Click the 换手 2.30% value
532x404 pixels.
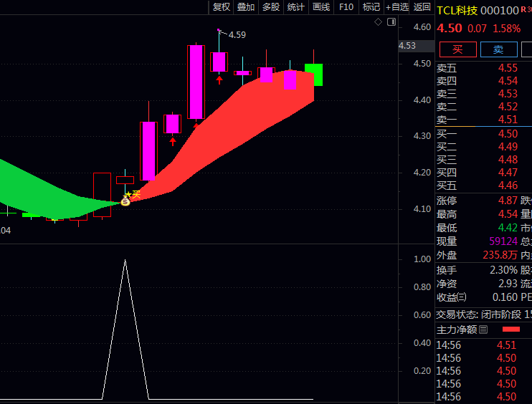click(504, 270)
